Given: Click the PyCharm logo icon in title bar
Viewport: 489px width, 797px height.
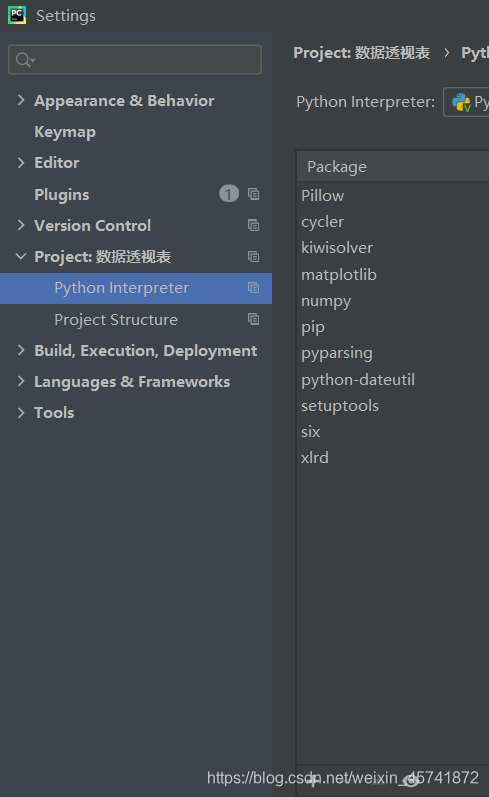Looking at the screenshot, I should (17, 15).
